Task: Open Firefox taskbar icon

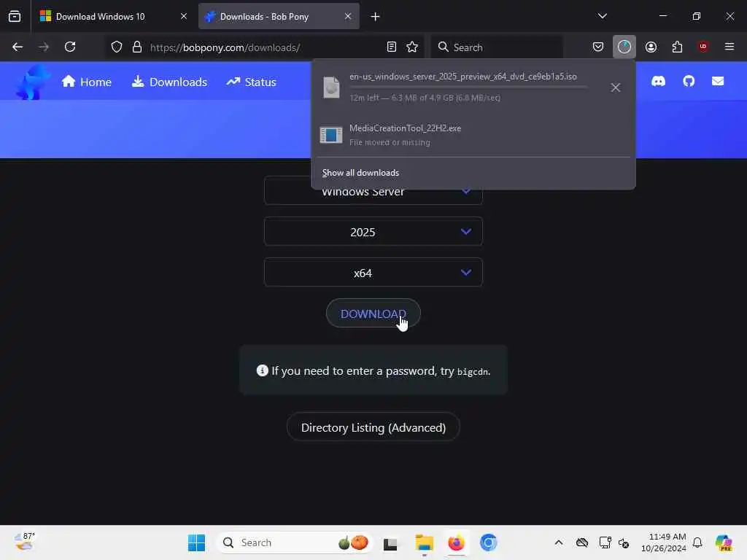Action: 456,542
